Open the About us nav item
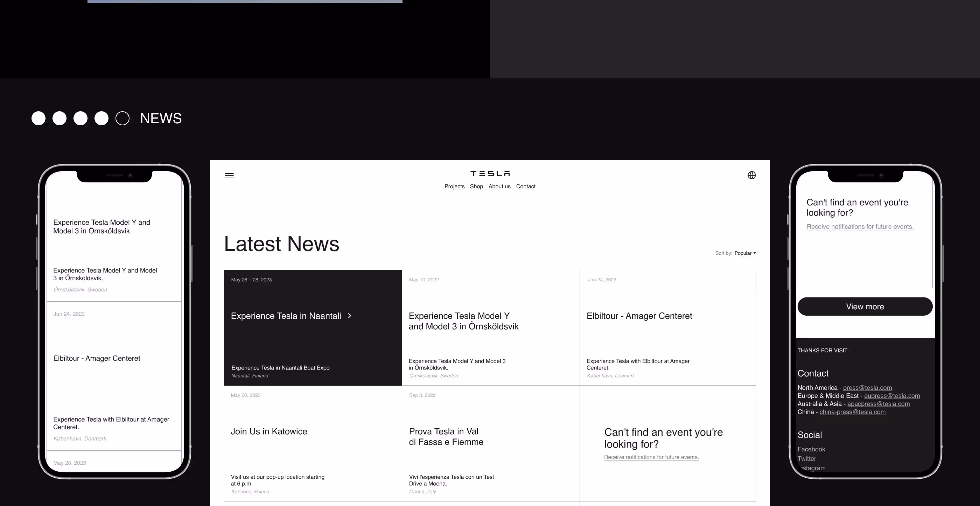Image resolution: width=980 pixels, height=506 pixels. 499,187
